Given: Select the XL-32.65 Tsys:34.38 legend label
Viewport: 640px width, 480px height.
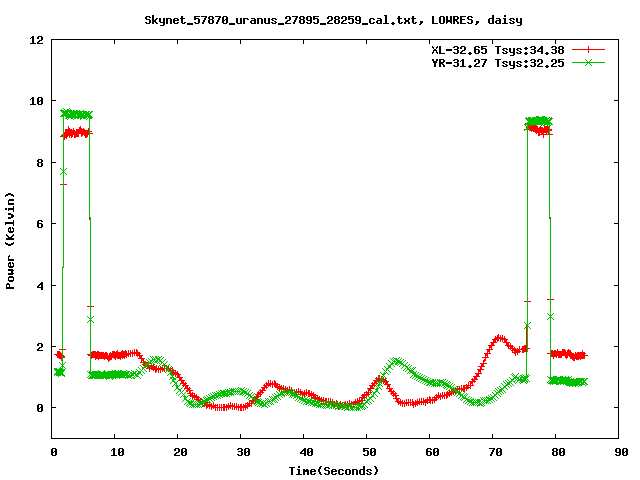Looking at the screenshot, I should 497,49.
